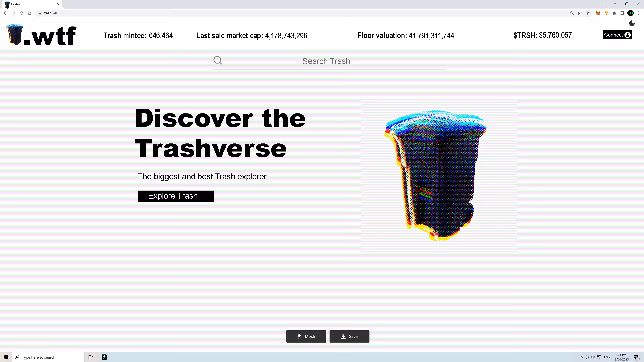644x362 pixels.
Task: Open the ENG language selector
Action: pos(607,357)
